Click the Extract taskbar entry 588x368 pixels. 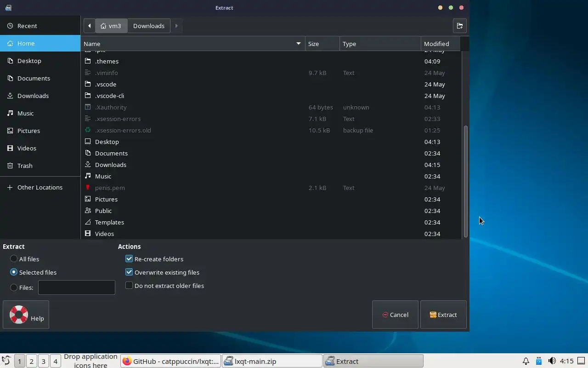coord(373,361)
